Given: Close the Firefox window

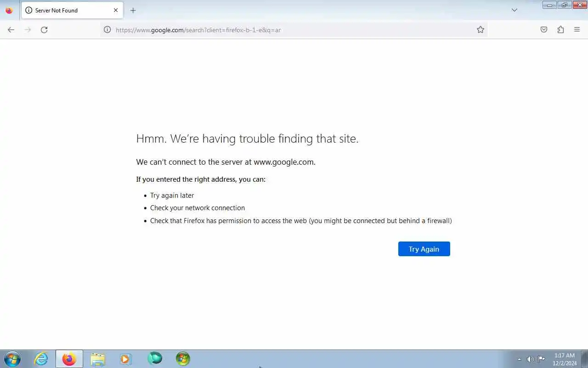Looking at the screenshot, I should (x=579, y=5).
